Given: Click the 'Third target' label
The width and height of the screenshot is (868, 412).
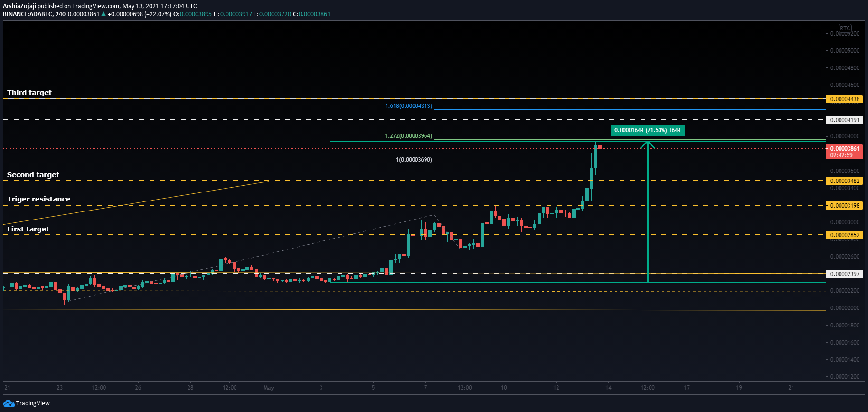Looking at the screenshot, I should 29,93.
